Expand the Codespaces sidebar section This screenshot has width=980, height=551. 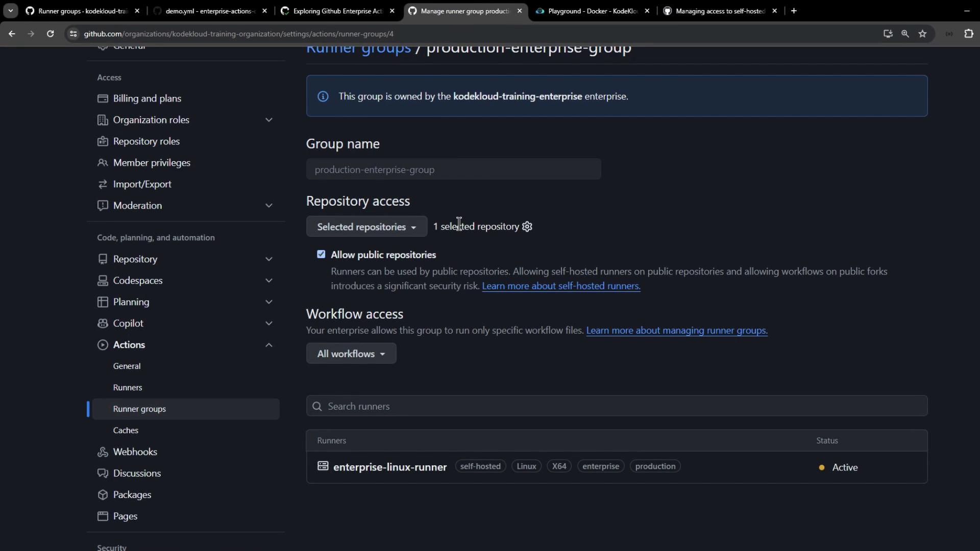tap(268, 281)
